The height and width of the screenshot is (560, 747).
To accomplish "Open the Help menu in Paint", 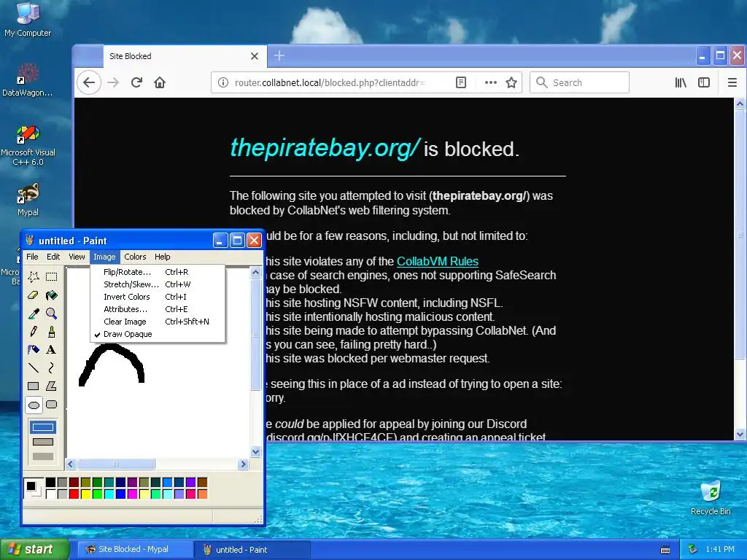I will (x=163, y=257).
